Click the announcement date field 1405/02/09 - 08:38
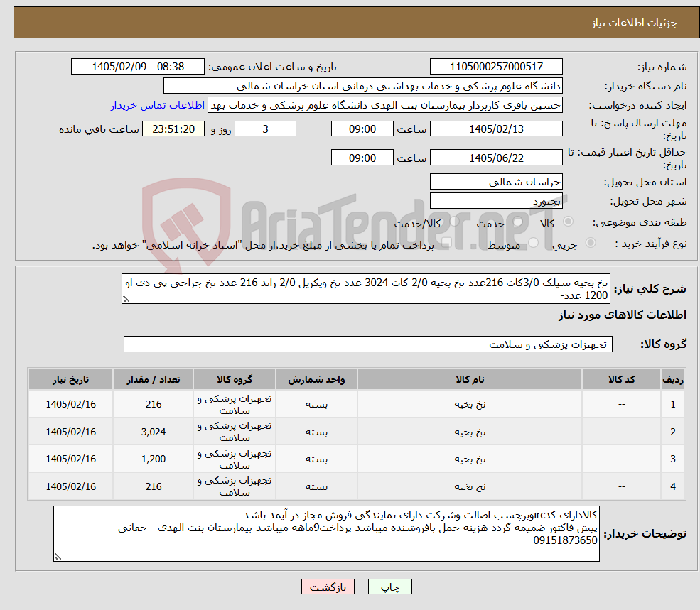Screen dimensions: 700x610 137,67
